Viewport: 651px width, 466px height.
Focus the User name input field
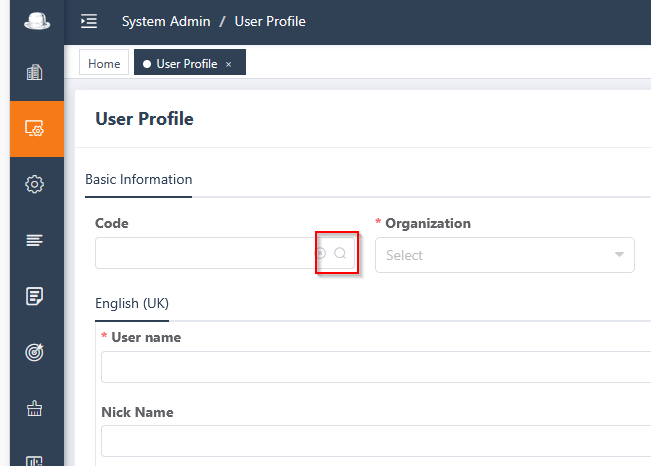pyautogui.click(x=375, y=367)
